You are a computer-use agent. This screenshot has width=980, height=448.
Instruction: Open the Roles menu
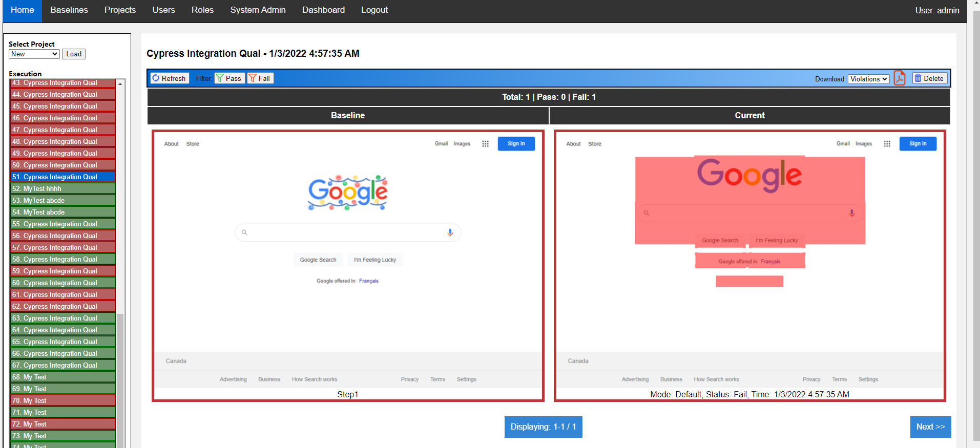[x=203, y=10]
